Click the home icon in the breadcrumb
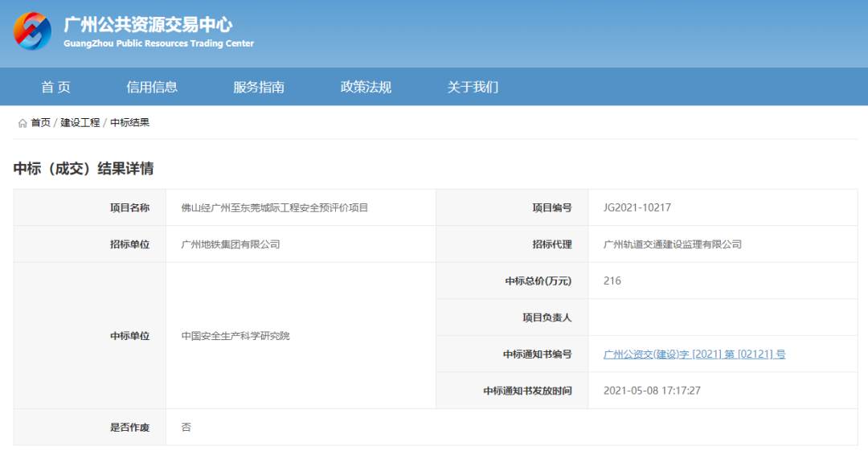The image size is (868, 459). tap(23, 123)
